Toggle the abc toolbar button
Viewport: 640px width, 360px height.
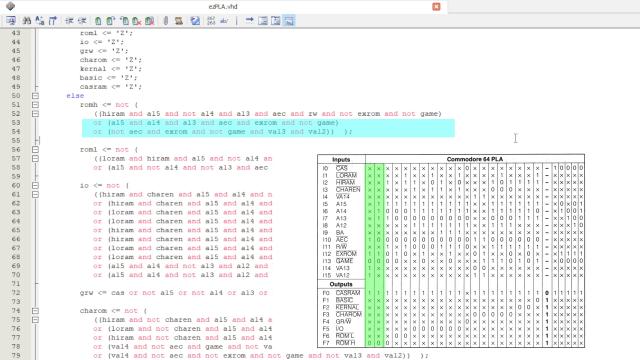click(x=224, y=21)
